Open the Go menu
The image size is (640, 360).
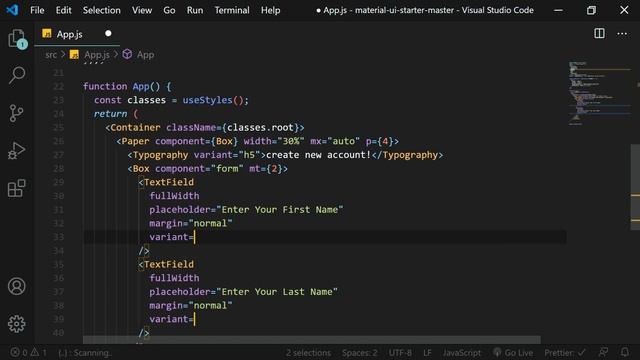169,10
